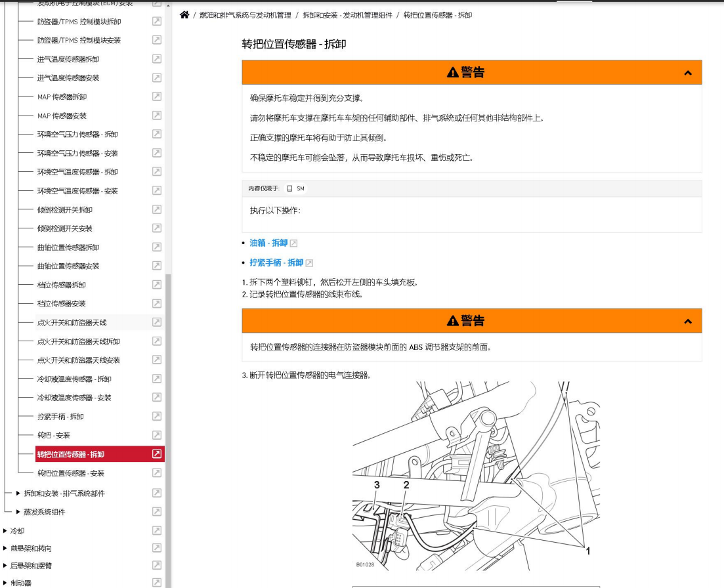The width and height of the screenshot is (724, 588).
Task: Click external link icon next to 拧紧手柄 - 拆卸
Action: tap(310, 263)
